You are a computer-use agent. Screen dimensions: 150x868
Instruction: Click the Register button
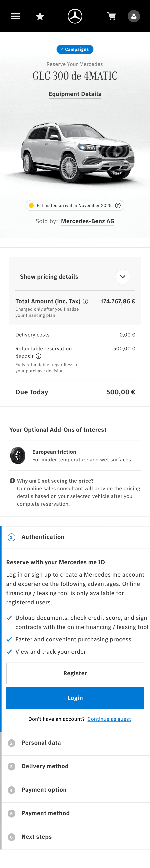pyautogui.click(x=75, y=673)
